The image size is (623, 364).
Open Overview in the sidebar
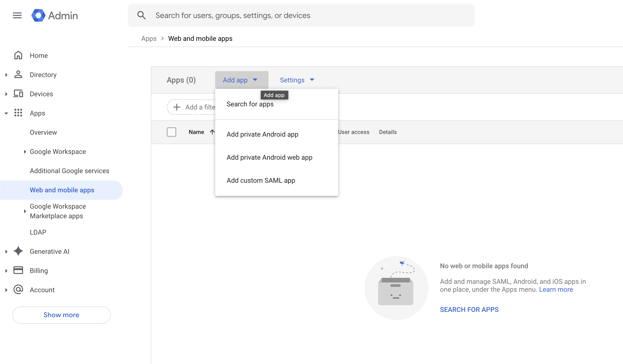(43, 132)
